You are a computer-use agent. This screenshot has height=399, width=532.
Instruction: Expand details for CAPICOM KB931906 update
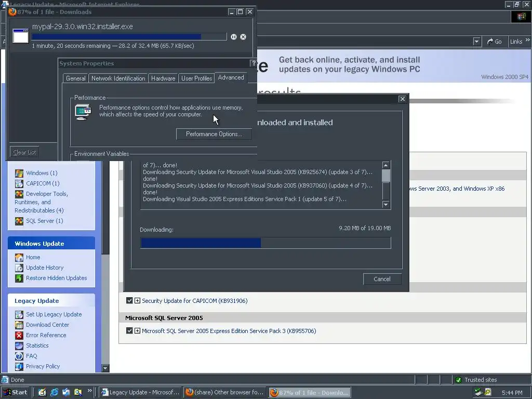137,301
